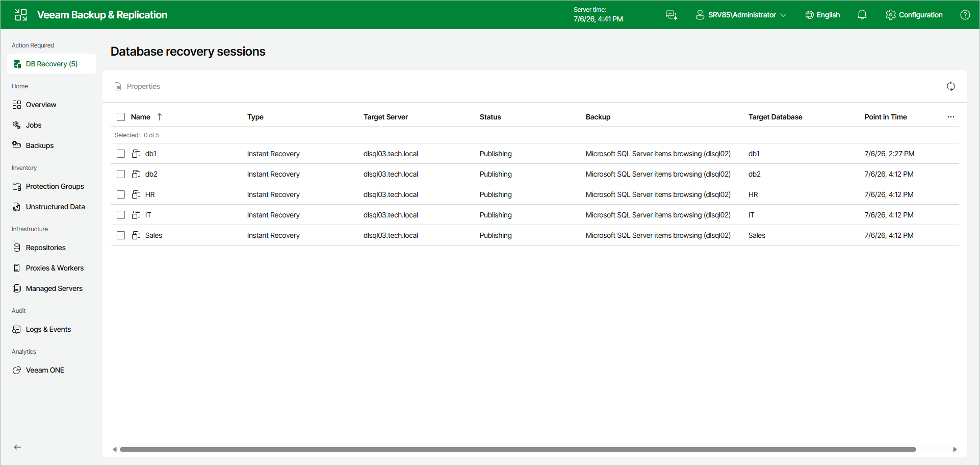
Task: Collapse the sidebar using bottom arrow icon
Action: click(x=17, y=447)
